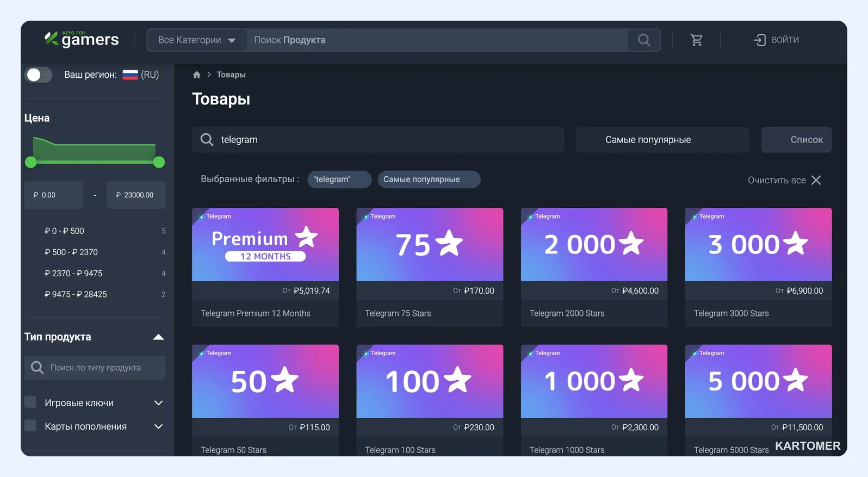Image resolution: width=868 pixels, height=477 pixels.
Task: Click the Keys for Gamers logo
Action: click(x=82, y=39)
